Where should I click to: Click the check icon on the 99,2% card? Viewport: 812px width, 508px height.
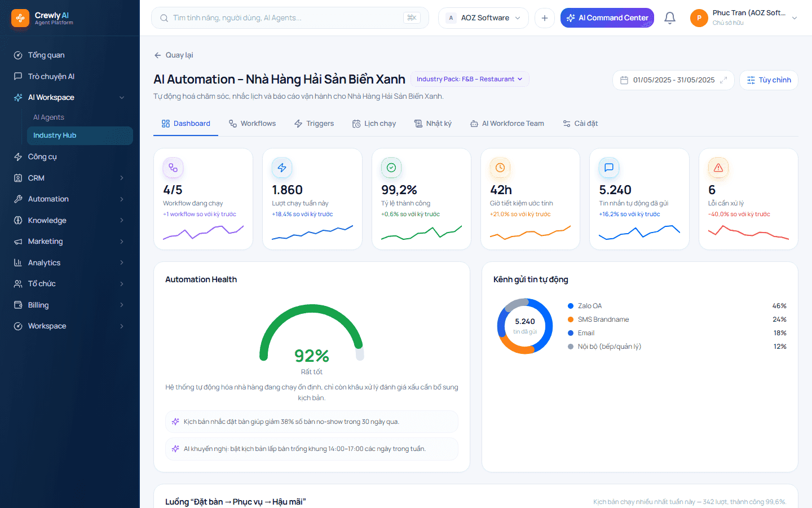point(391,168)
